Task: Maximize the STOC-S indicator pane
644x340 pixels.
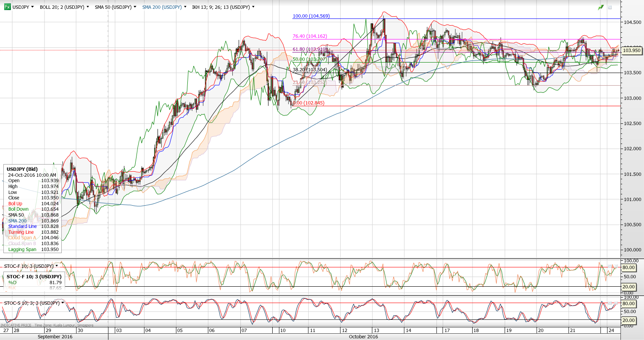Action: [x=610, y=303]
